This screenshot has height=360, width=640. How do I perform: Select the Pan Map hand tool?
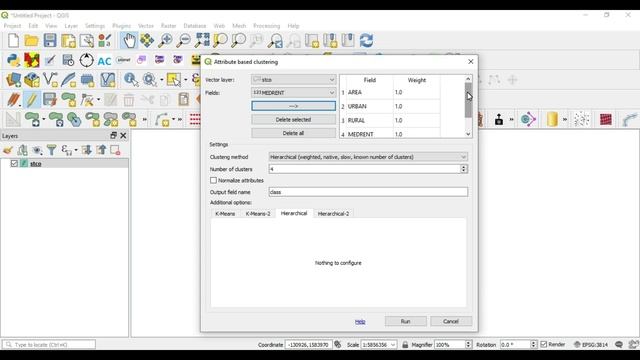129,40
